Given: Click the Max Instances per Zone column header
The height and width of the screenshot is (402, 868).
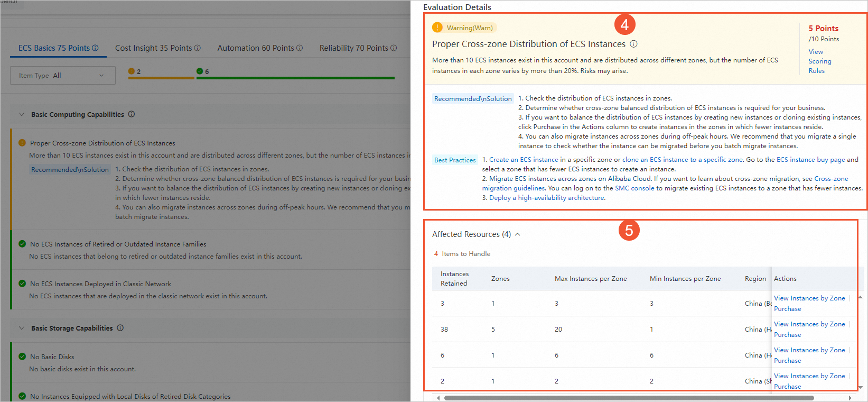Looking at the screenshot, I should [x=591, y=279].
